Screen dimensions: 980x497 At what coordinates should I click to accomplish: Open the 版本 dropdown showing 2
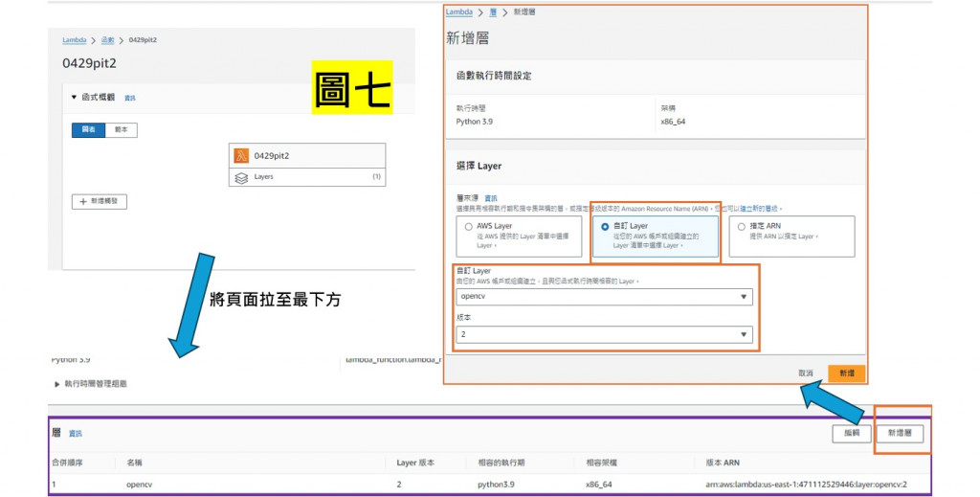[605, 334]
